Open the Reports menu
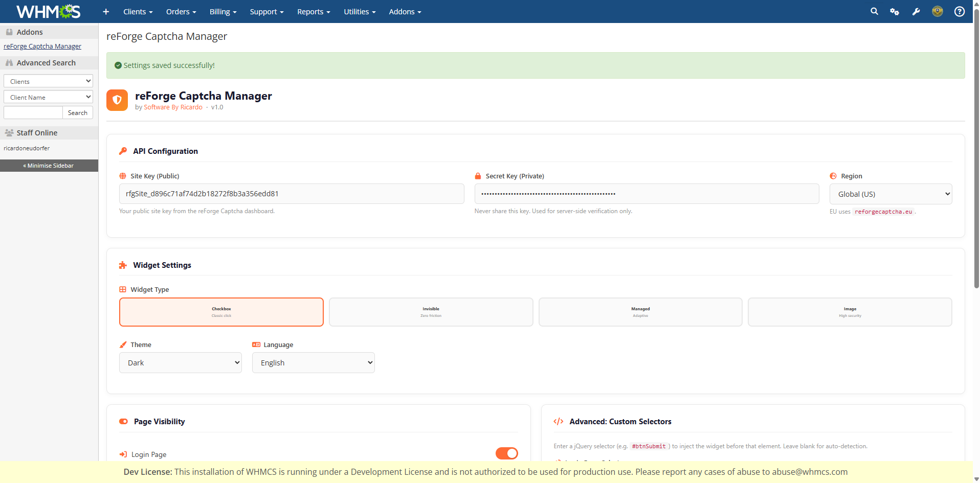The image size is (980, 483). pos(314,12)
